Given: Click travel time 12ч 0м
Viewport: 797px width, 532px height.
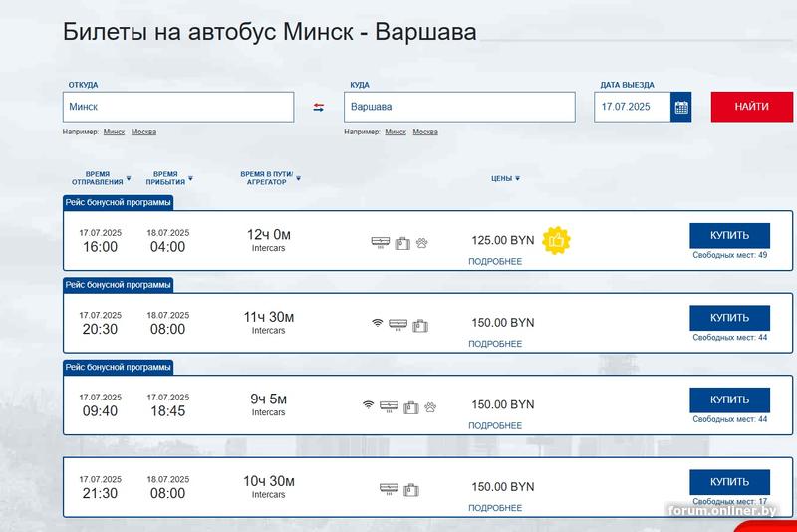Looking at the screenshot, I should point(268,235).
